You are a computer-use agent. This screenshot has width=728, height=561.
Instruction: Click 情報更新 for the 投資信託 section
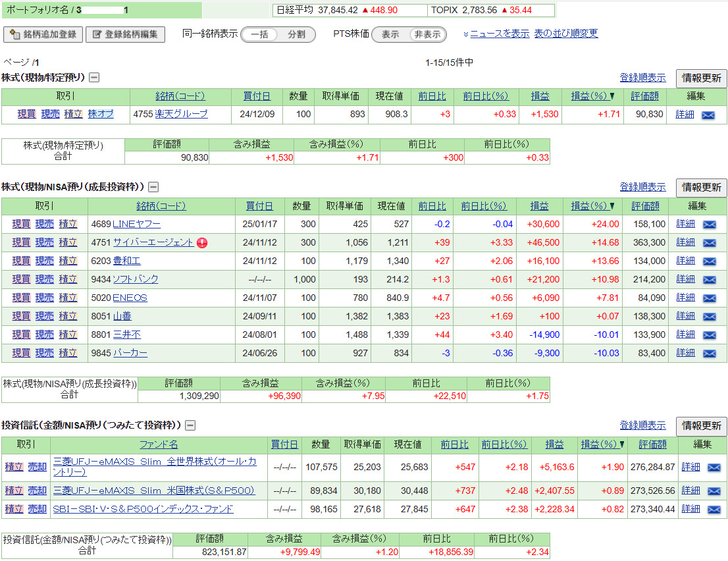point(702,426)
